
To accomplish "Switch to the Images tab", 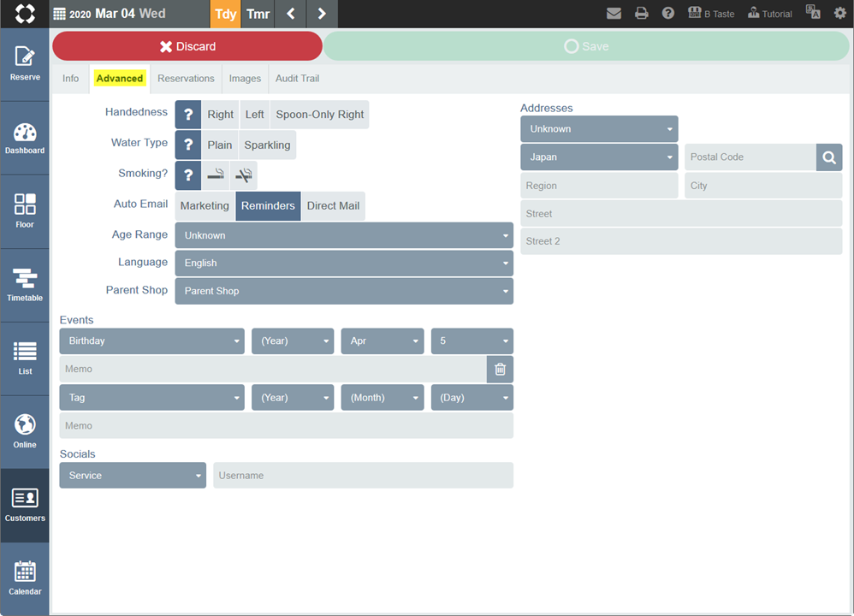I will 245,79.
